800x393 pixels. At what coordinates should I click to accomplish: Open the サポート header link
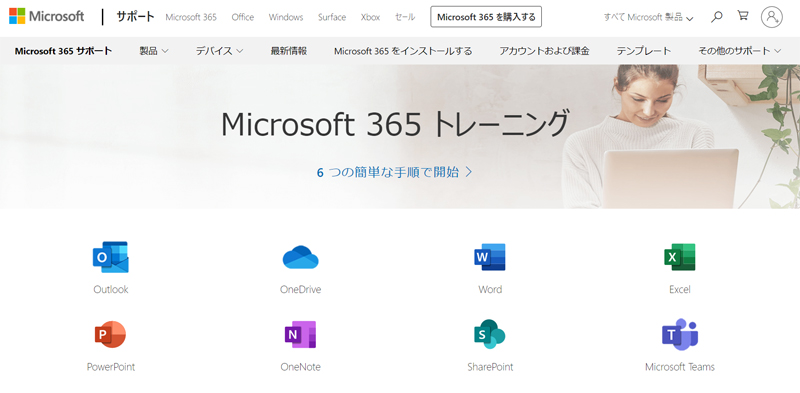click(135, 17)
